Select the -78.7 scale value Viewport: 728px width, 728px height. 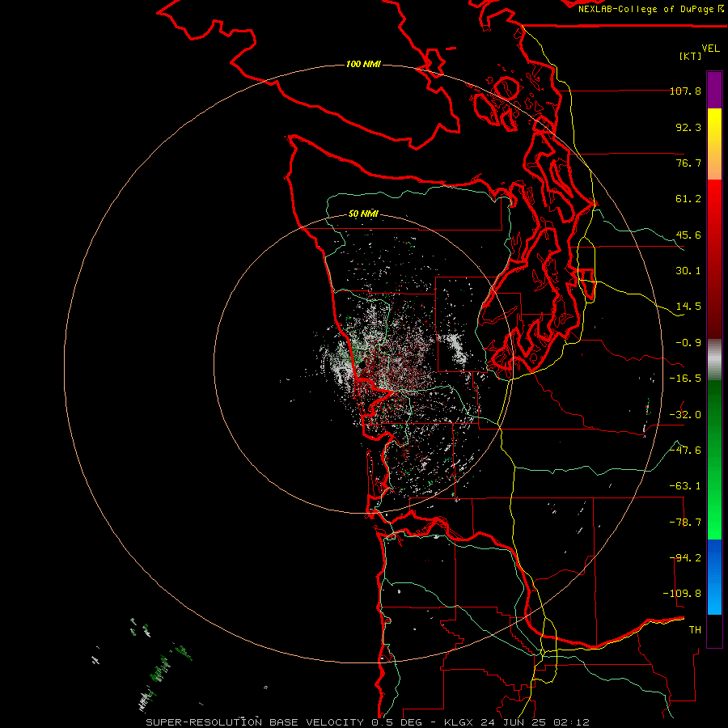tap(685, 523)
